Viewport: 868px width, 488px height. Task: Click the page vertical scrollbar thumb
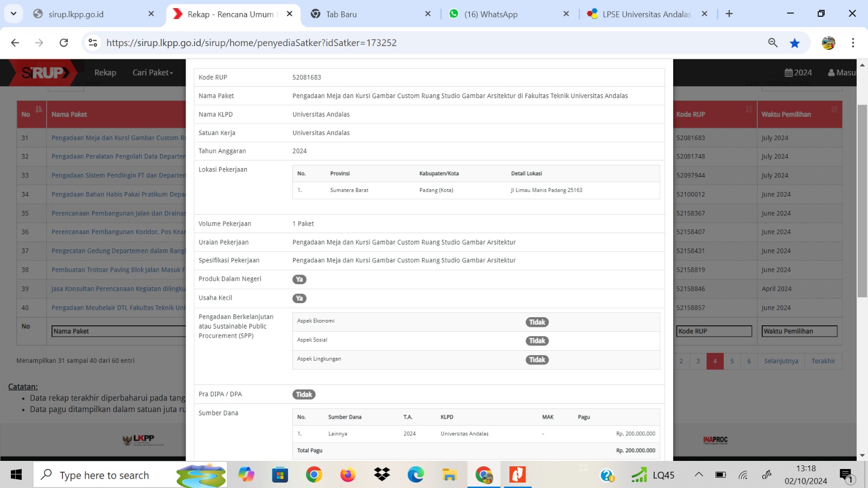coord(862,201)
